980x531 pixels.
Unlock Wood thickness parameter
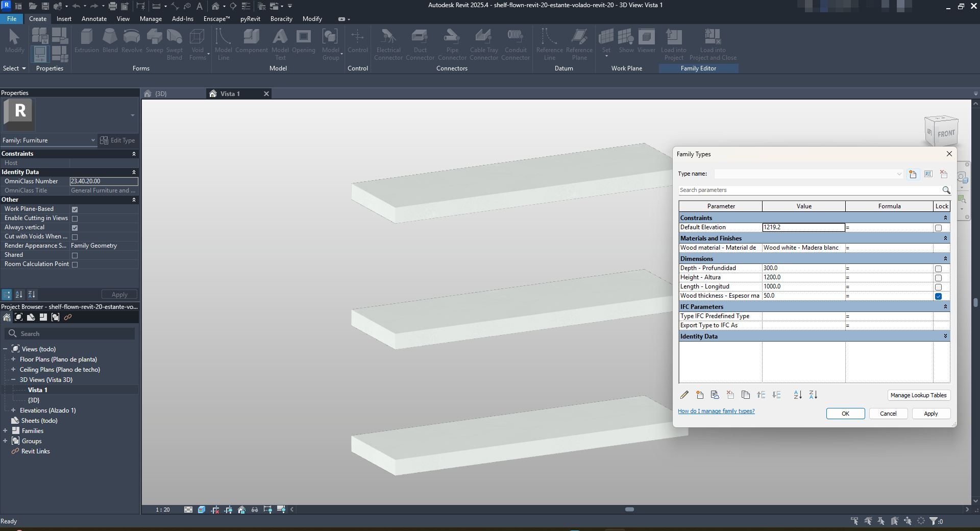coord(938,296)
